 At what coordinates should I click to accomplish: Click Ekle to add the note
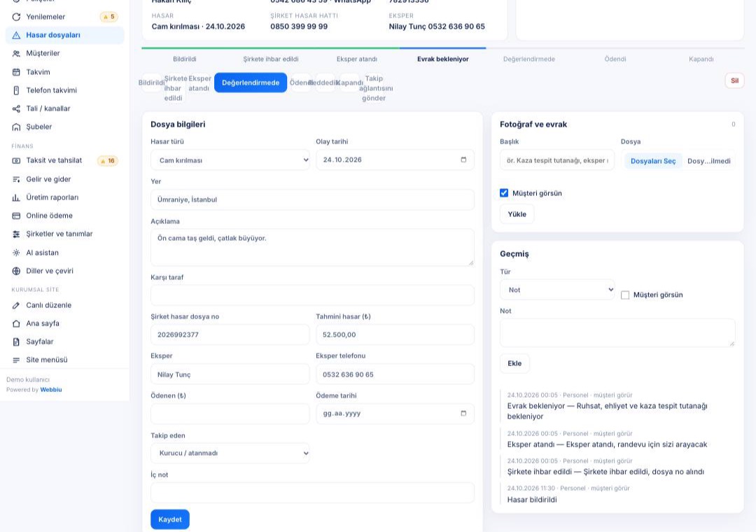514,364
